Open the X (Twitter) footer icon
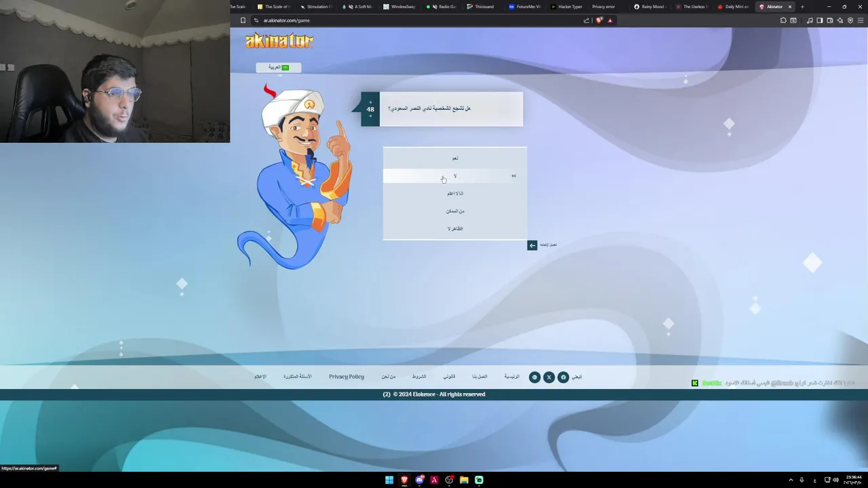This screenshot has height=488, width=868. (549, 377)
